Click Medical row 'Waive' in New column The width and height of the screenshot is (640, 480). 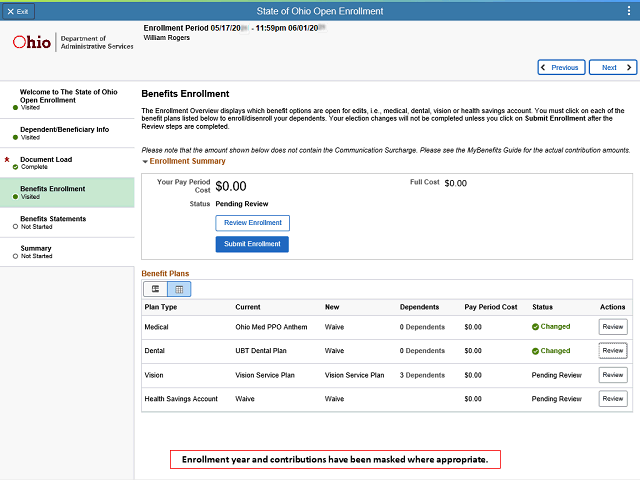pos(334,327)
